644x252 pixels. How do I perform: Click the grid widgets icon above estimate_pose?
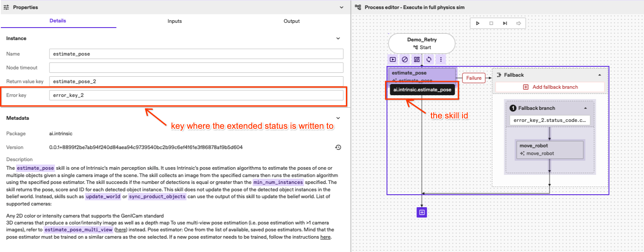point(417,59)
